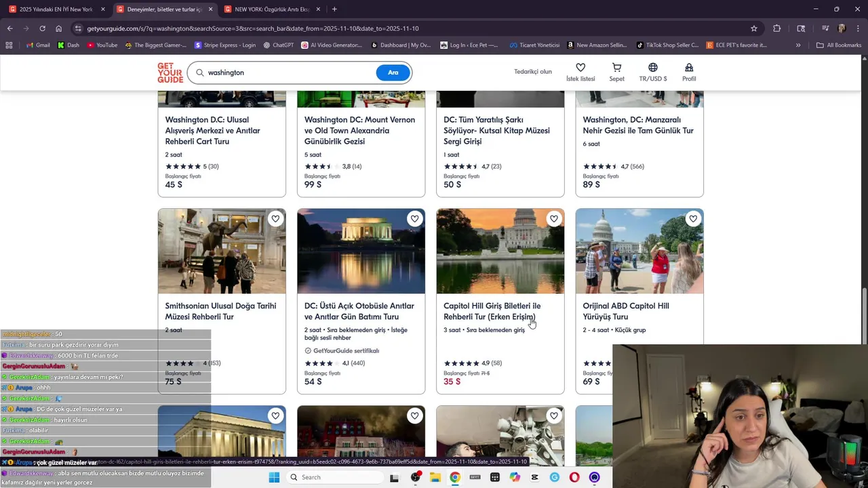Toggle heart on bottom row red-lit night card
Image resolution: width=868 pixels, height=488 pixels.
tap(414, 416)
